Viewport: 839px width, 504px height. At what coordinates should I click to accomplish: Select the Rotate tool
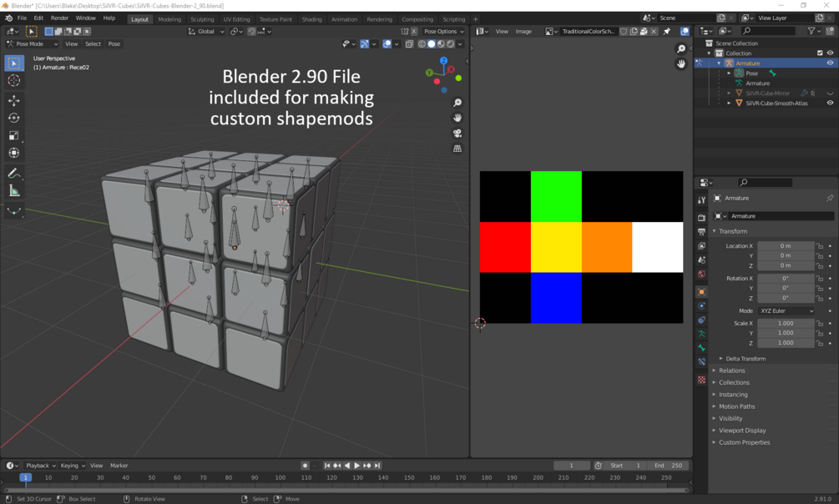14,118
